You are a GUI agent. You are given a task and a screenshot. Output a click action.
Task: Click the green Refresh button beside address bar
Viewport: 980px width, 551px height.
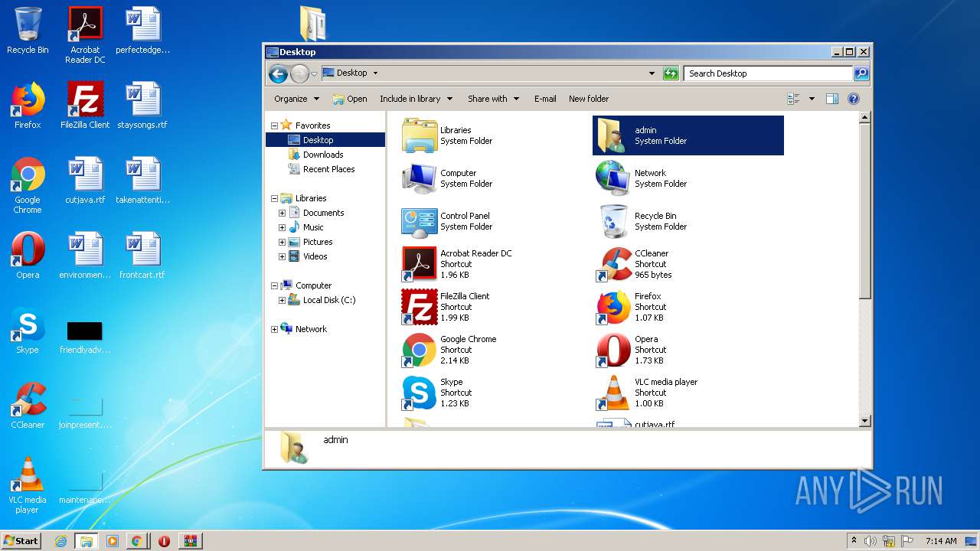[x=671, y=73]
